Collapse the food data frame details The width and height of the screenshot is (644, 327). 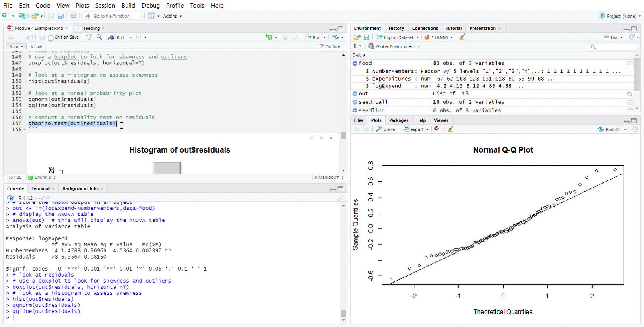(x=355, y=63)
